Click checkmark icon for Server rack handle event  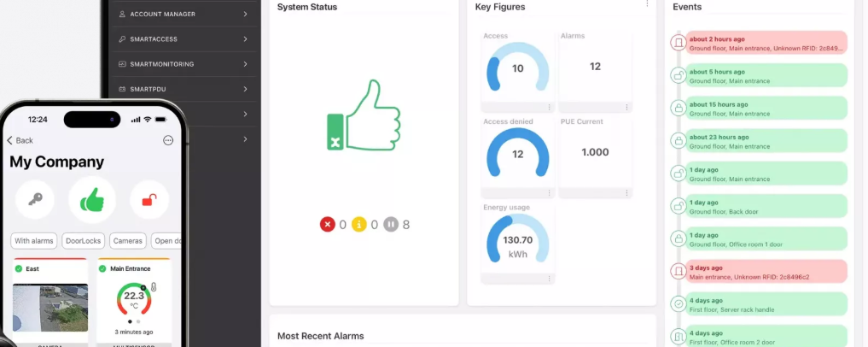click(679, 303)
